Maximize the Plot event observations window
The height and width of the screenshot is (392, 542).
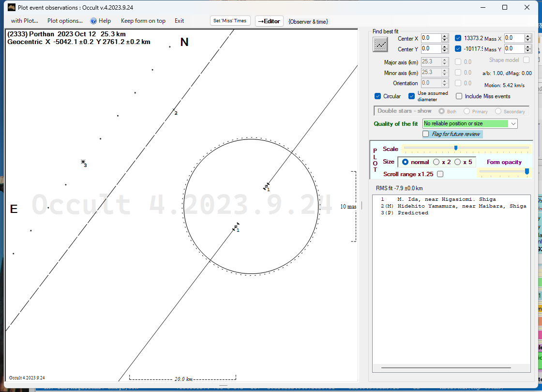(504, 7)
